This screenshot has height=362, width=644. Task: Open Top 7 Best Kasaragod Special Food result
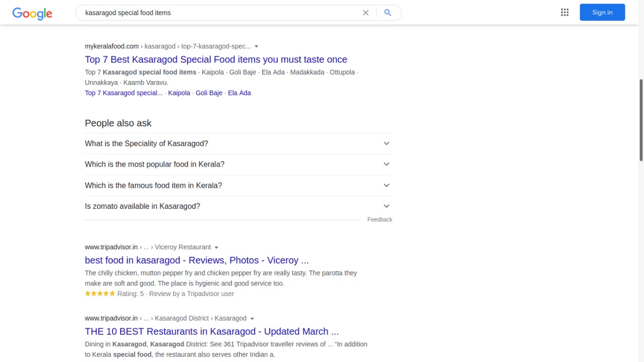[216, 59]
